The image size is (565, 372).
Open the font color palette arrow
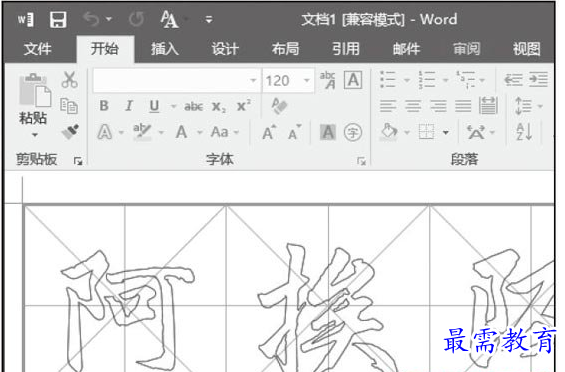[x=200, y=132]
